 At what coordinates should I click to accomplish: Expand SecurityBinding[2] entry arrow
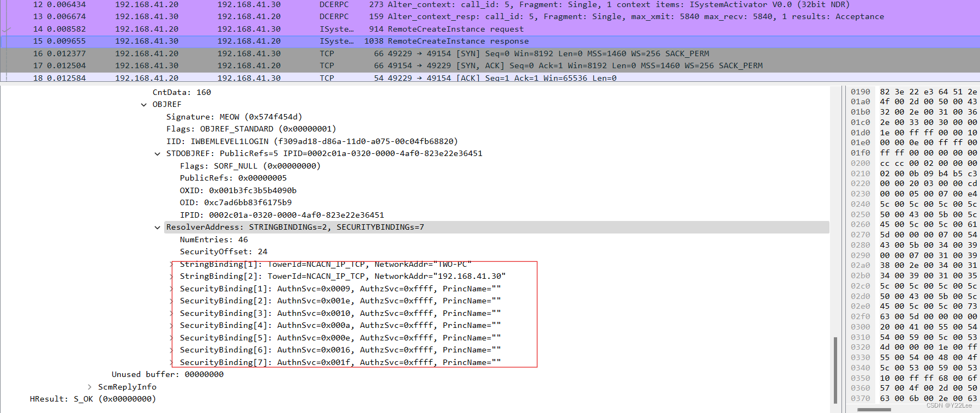(x=171, y=301)
